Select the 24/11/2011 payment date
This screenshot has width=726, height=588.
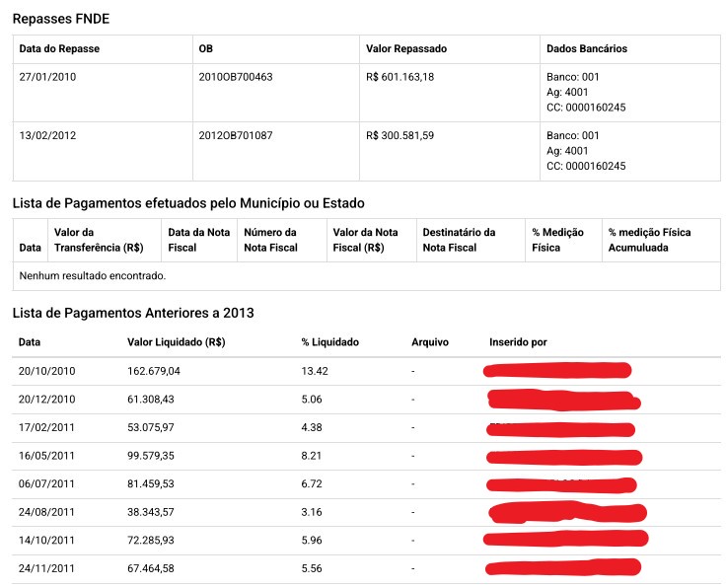click(x=47, y=568)
